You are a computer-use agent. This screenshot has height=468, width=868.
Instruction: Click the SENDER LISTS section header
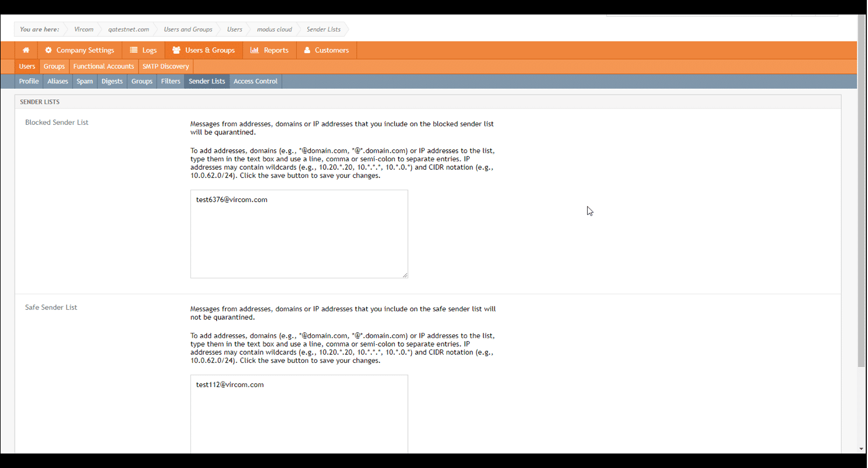(x=40, y=102)
